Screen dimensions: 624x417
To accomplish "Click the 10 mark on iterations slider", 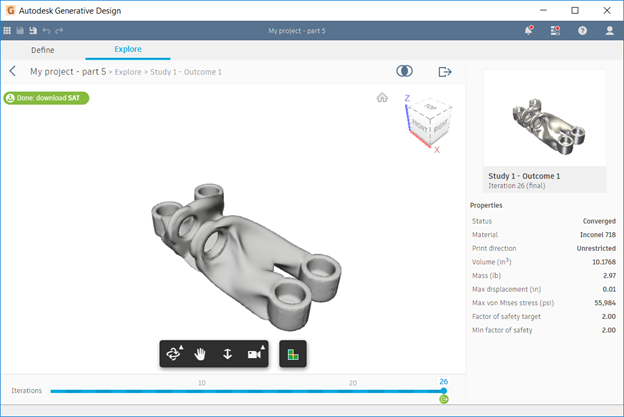I will (202, 383).
